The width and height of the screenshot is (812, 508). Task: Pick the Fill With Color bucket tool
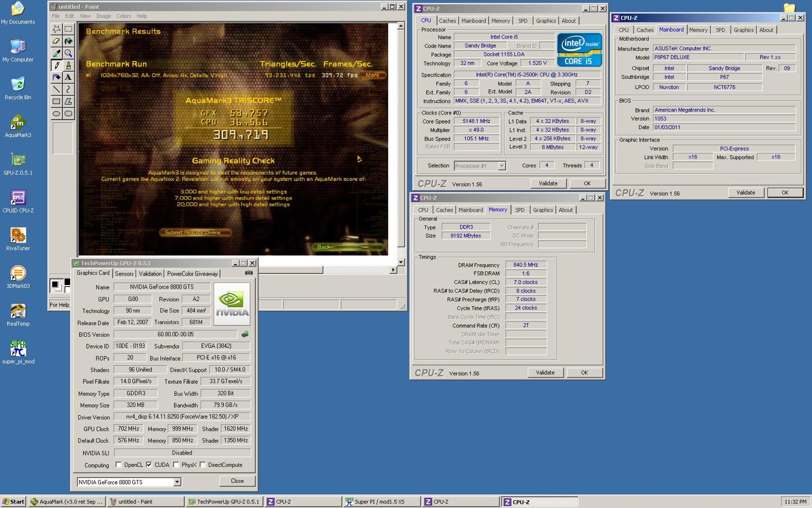[69, 41]
